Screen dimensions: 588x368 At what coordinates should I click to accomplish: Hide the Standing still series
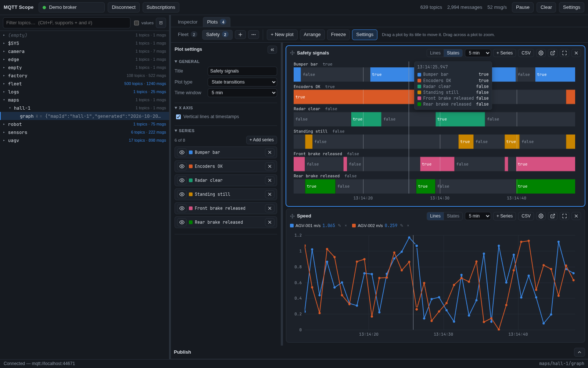click(182, 194)
